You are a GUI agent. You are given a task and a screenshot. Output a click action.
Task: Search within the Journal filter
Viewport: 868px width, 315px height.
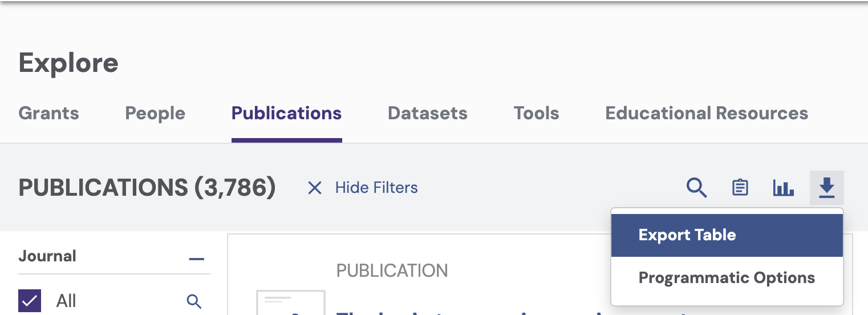[x=194, y=301]
